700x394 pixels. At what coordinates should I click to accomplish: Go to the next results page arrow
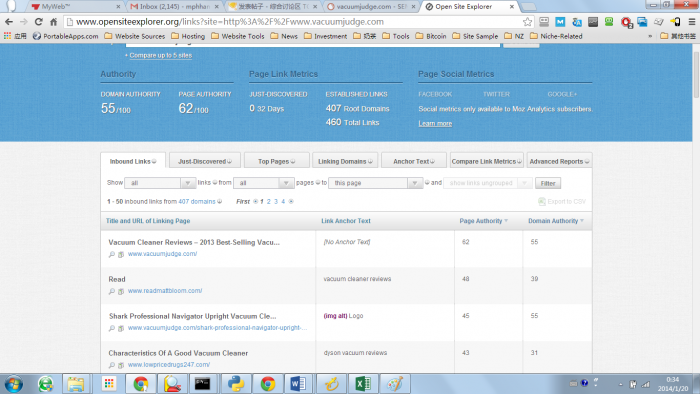pyautogui.click(x=291, y=202)
